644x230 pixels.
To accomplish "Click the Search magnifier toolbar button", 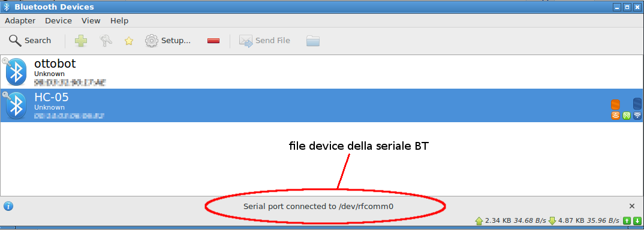I will [30, 41].
